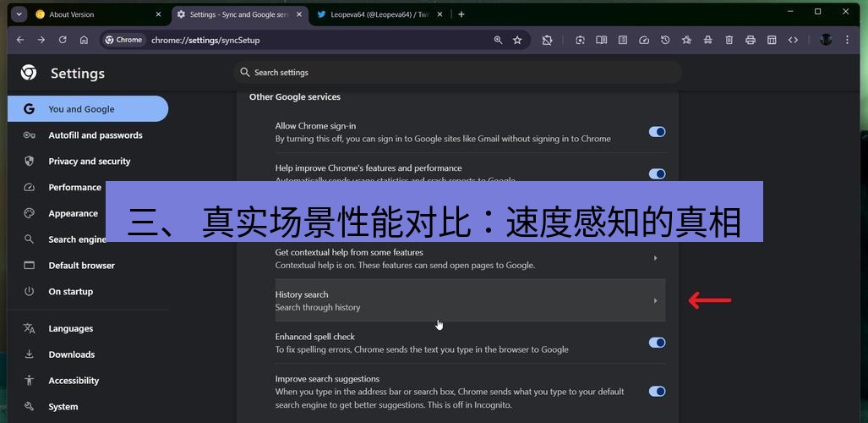Click the bookmark star in address bar
This screenshot has width=868, height=423.
pos(517,40)
